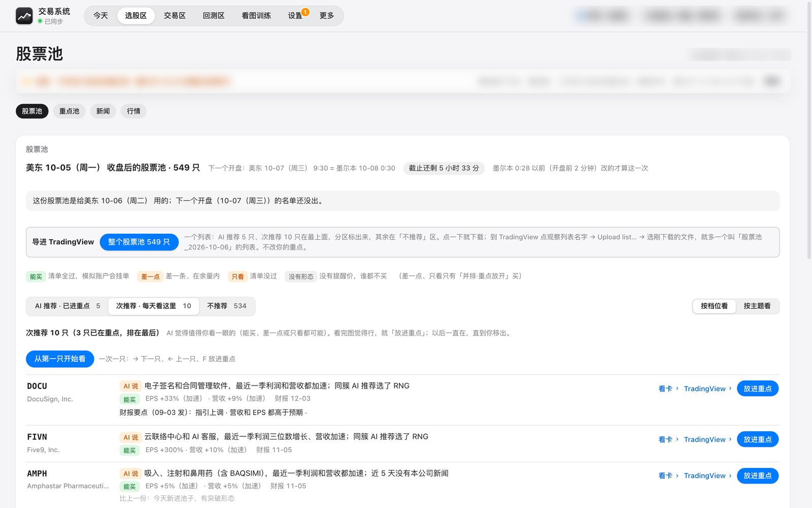Click 放进重点 for FIVN
This screenshot has height=508, width=812.
click(758, 439)
